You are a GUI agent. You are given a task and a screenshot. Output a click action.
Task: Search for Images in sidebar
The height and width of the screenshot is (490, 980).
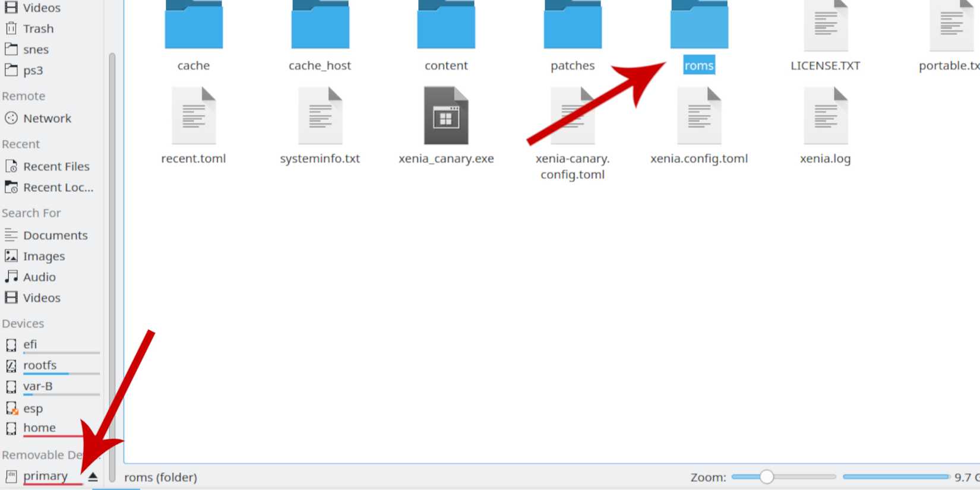pyautogui.click(x=44, y=256)
